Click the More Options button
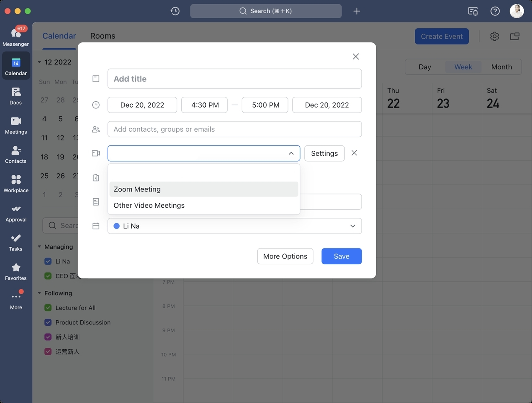The width and height of the screenshot is (532, 403). (x=285, y=256)
